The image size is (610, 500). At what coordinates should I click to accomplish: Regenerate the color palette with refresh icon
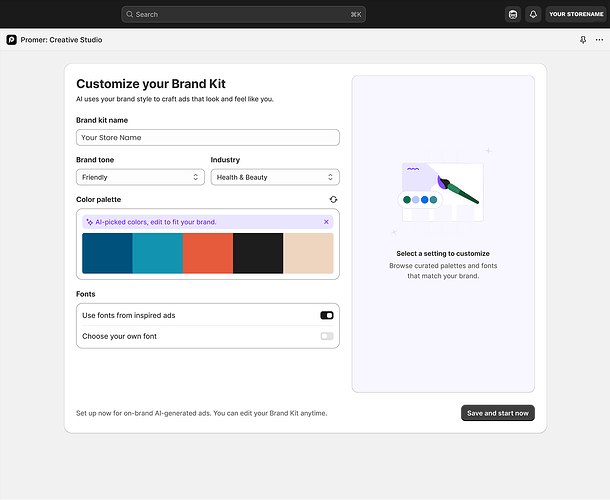333,200
